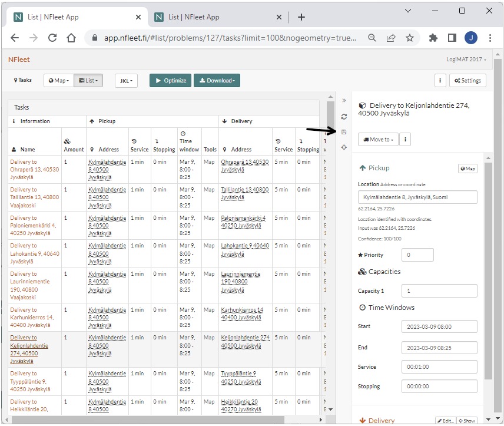Screen dimensions: 504x426
Task: Click Show button in the Delivery section
Action: [x=467, y=421]
